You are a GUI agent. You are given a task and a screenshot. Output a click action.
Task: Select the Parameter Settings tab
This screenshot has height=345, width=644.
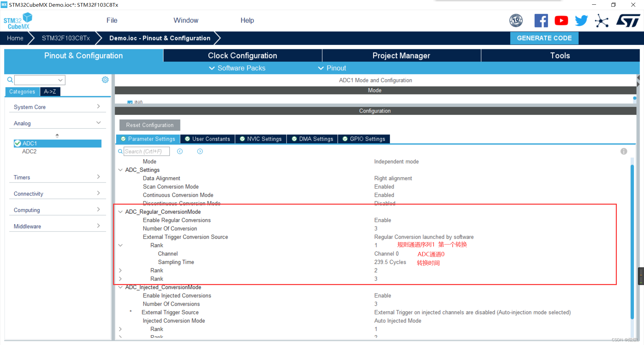[148, 139]
